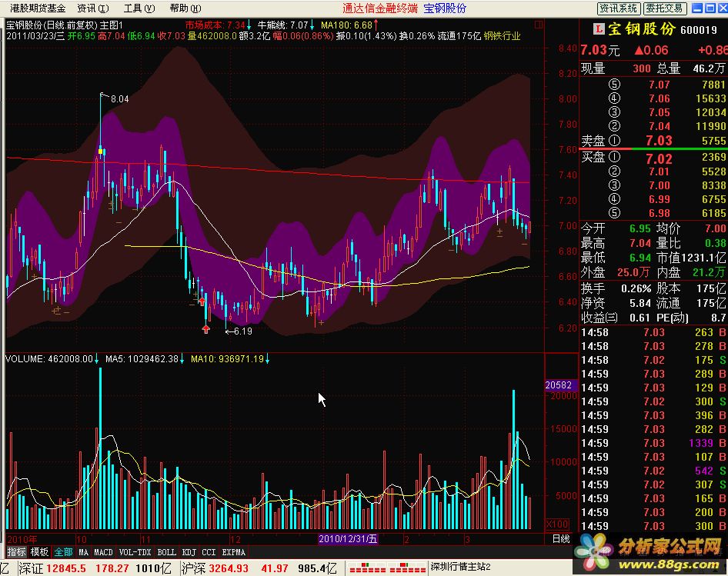728x576 pixels.
Task: Select the BOLL indicator tab
Action: click(x=167, y=552)
